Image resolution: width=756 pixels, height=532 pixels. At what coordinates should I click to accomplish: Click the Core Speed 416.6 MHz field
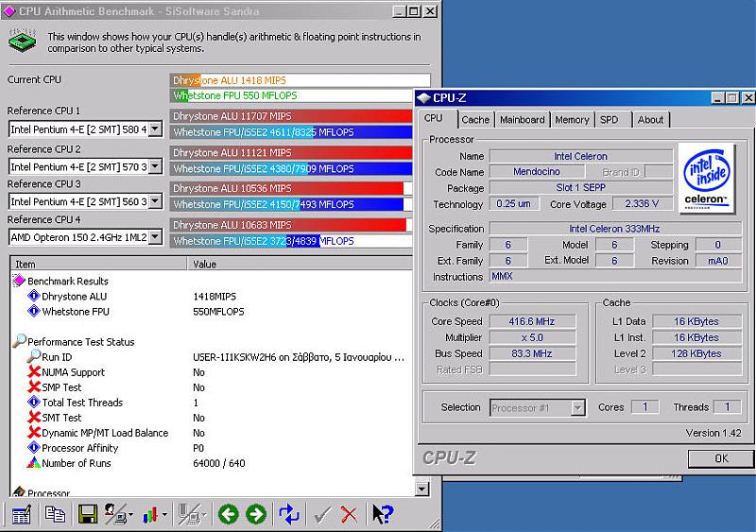tap(532, 321)
